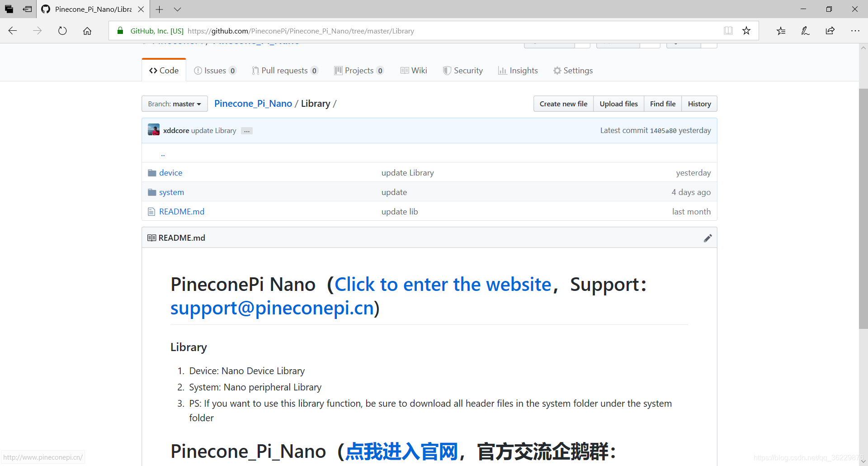This screenshot has height=466, width=868.
Task: Click 'update lib' commit message
Action: click(x=400, y=212)
